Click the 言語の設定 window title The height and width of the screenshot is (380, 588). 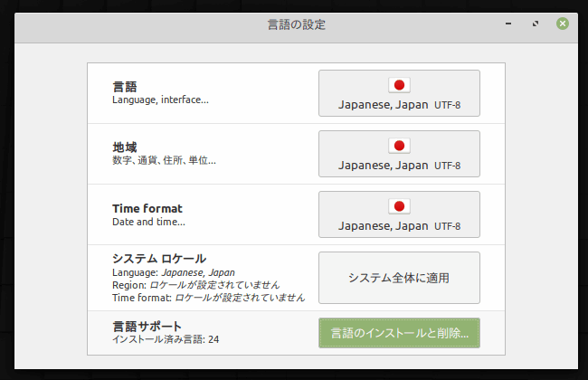[x=296, y=24]
